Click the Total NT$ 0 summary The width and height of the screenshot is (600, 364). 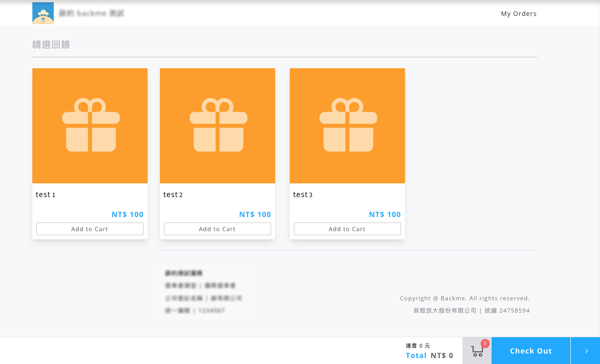click(430, 355)
